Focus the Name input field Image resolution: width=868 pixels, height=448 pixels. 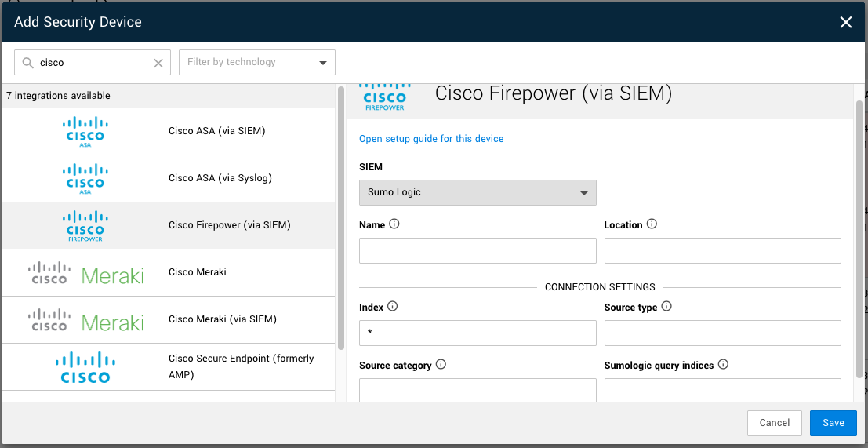(478, 251)
